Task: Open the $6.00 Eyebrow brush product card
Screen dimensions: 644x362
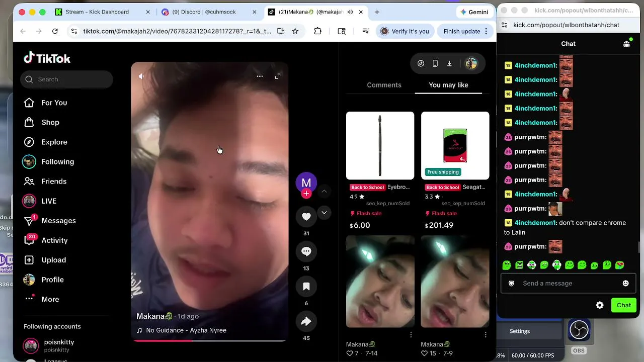Action: tap(380, 170)
